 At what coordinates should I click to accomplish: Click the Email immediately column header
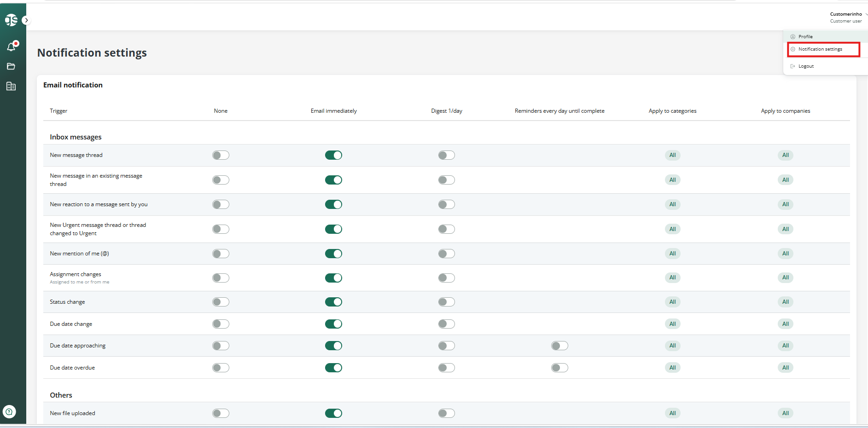[x=333, y=111]
